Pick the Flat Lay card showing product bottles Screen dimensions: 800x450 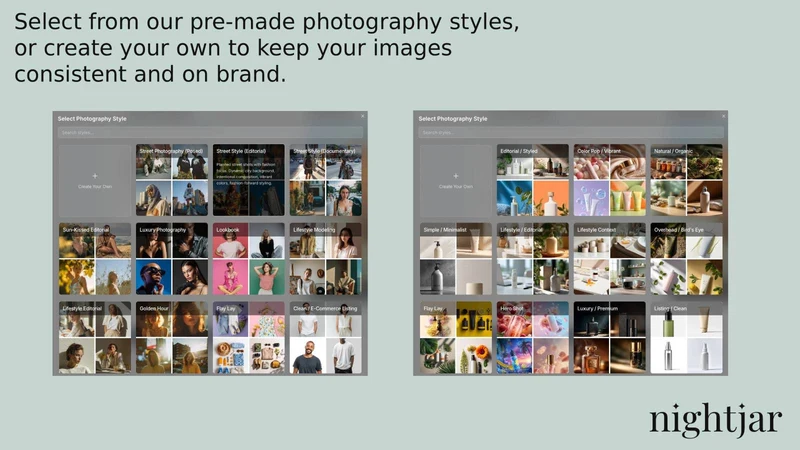point(456,338)
